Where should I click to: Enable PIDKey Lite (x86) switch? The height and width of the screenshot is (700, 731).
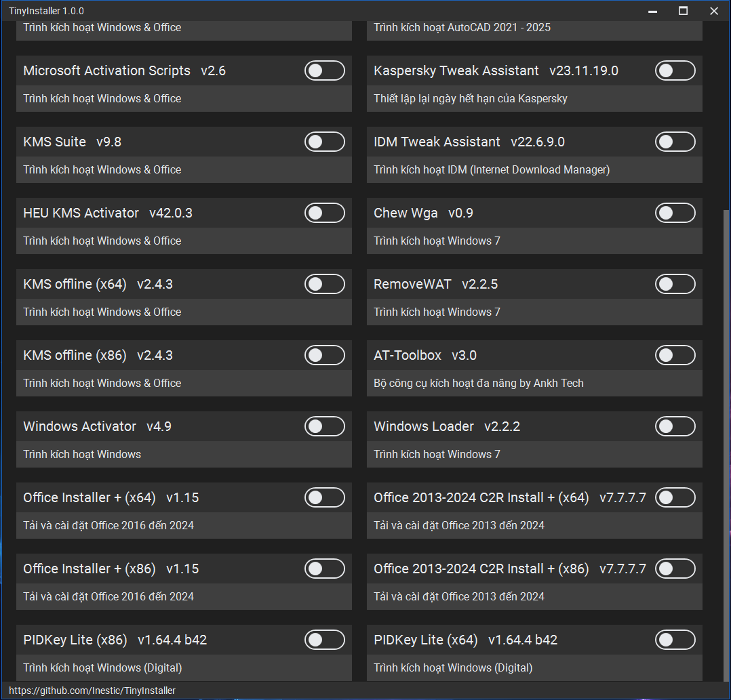pyautogui.click(x=324, y=640)
